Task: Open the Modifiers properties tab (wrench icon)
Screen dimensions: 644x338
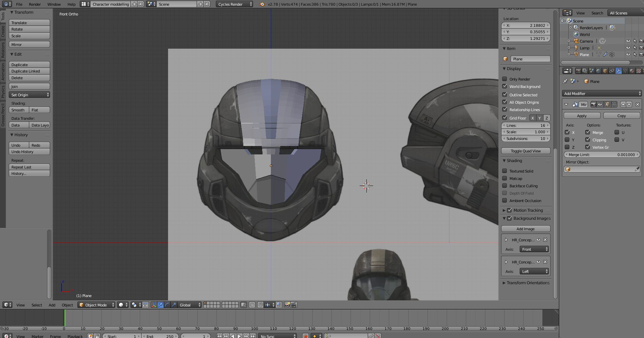Action: click(x=618, y=71)
